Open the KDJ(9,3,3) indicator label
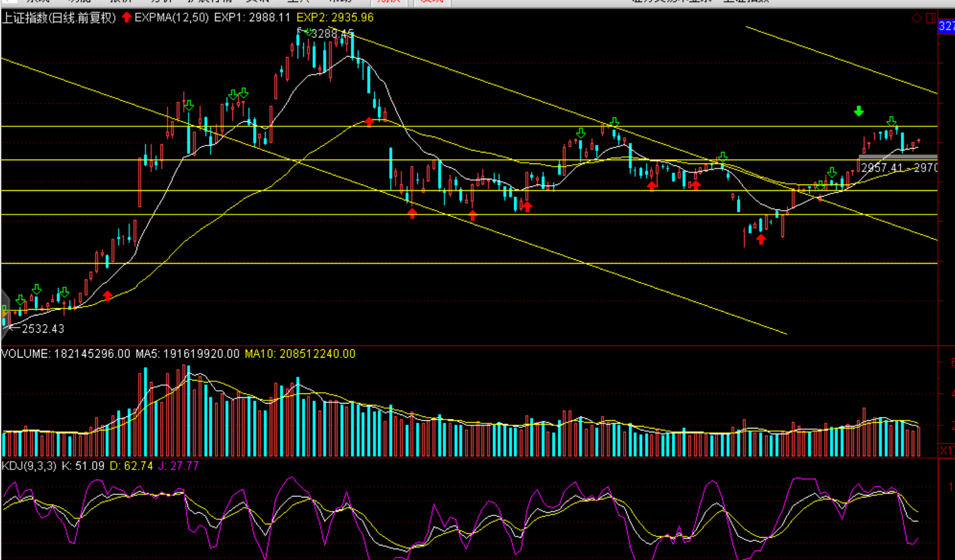This screenshot has height=560, width=955. click(x=29, y=466)
